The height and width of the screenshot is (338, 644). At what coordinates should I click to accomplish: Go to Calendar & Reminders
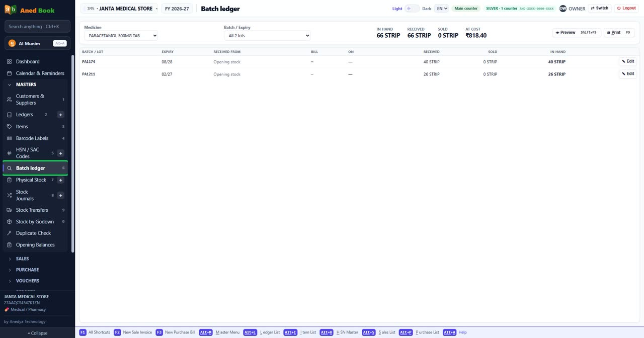tap(35, 73)
